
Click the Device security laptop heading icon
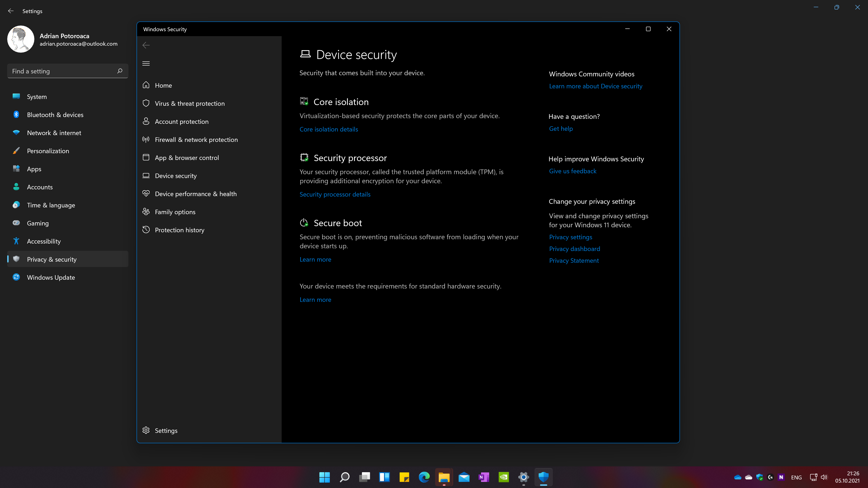click(x=305, y=54)
